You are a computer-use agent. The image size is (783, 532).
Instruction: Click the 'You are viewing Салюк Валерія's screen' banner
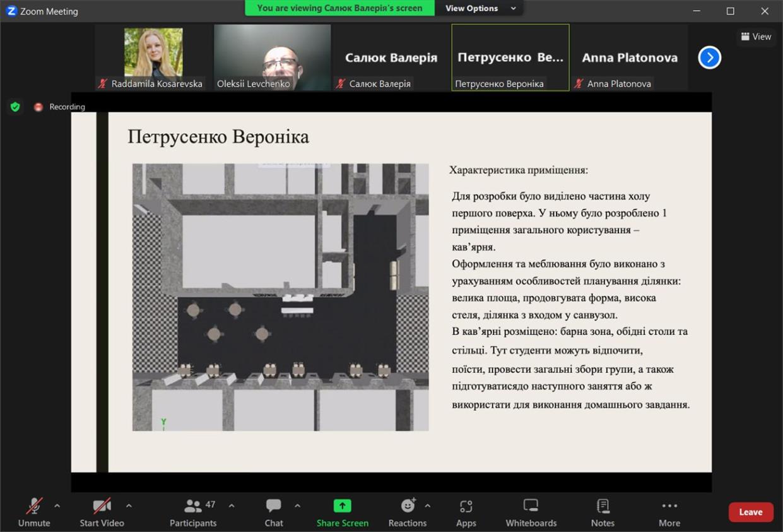pos(339,8)
